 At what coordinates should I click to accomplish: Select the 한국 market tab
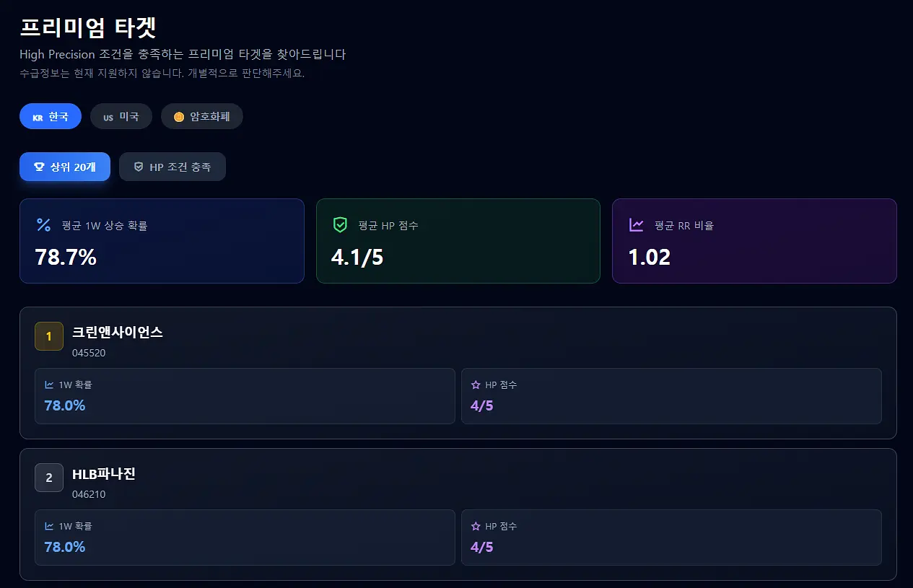(51, 116)
